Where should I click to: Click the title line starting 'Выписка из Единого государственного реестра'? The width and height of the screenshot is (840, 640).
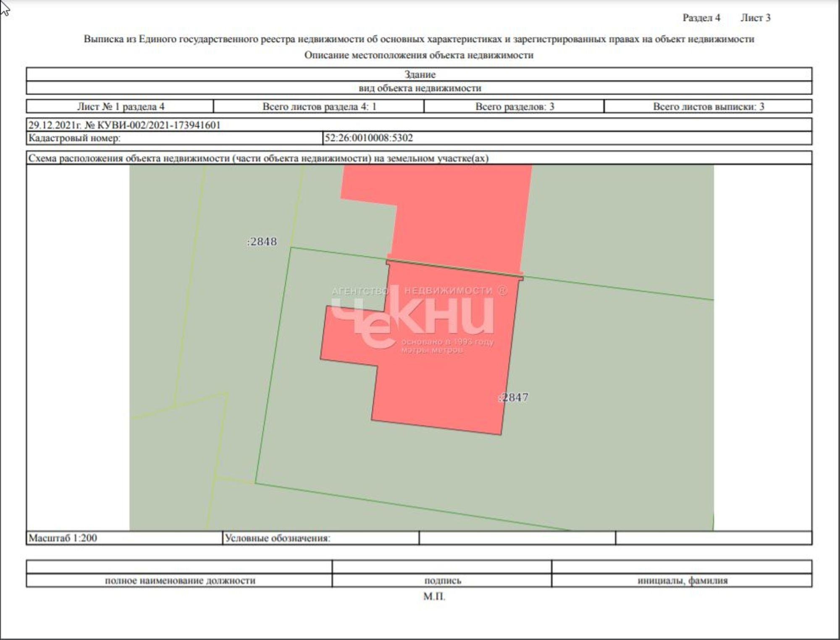(x=419, y=39)
